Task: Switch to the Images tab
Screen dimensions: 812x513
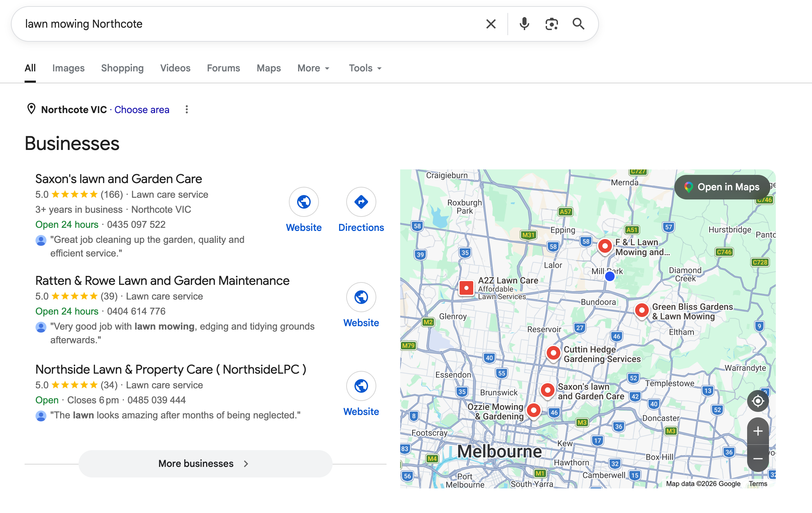Action: pyautogui.click(x=68, y=68)
